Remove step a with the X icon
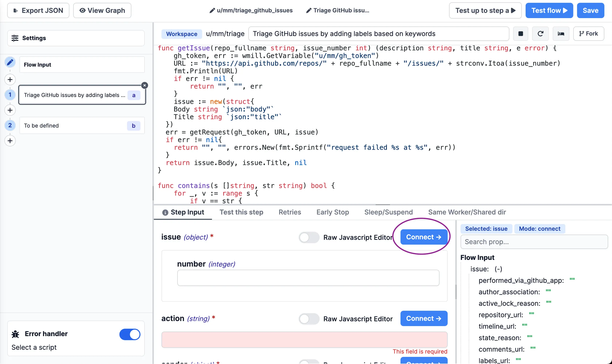 click(145, 85)
